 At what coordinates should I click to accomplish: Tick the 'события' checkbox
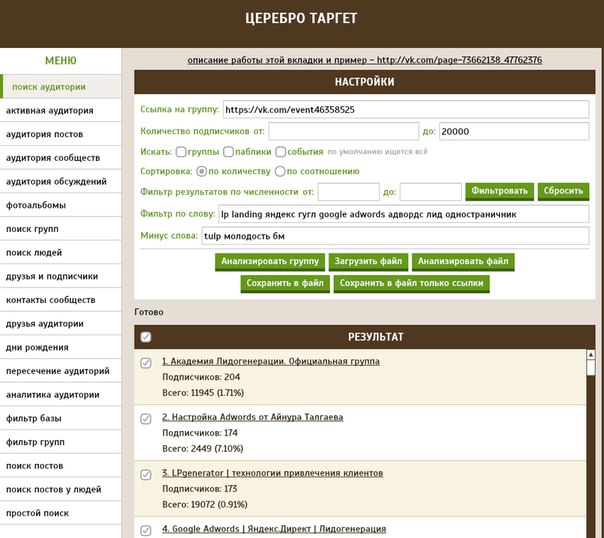coord(281,152)
